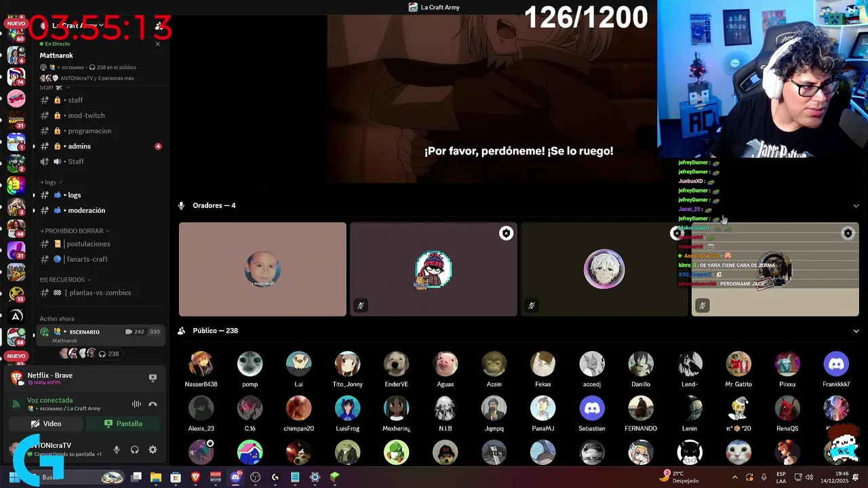Viewport: 868px width, 488px height.
Task: Open Minecraft grass block taskbar icon
Action: tap(334, 477)
